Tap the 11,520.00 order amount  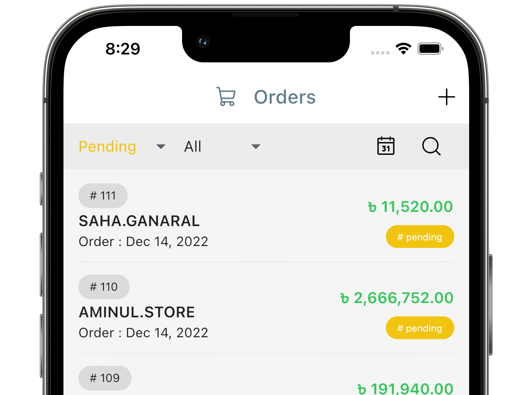point(410,207)
